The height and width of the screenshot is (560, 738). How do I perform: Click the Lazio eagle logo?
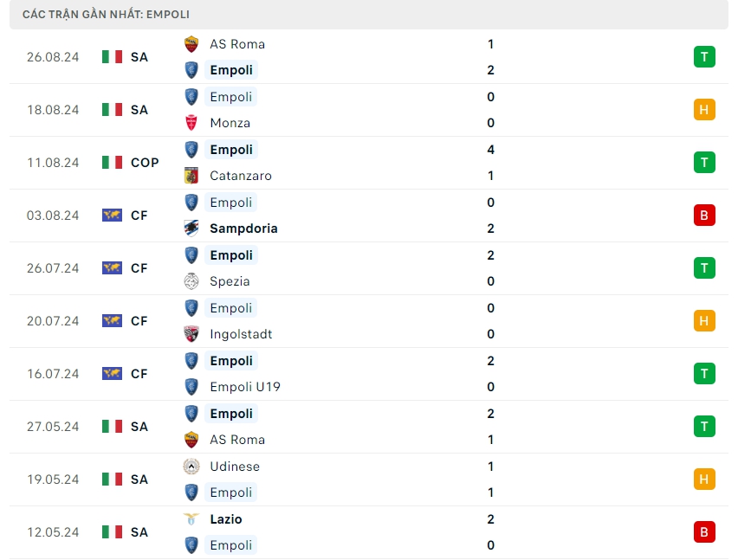[x=191, y=519]
